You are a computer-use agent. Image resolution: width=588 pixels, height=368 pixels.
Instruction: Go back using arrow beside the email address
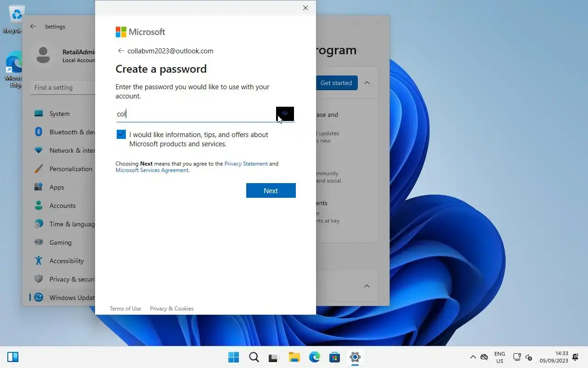pyautogui.click(x=121, y=51)
